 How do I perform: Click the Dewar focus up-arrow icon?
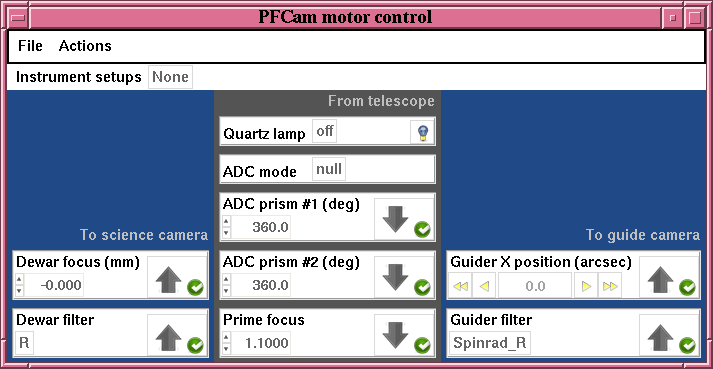pyautogui.click(x=168, y=279)
